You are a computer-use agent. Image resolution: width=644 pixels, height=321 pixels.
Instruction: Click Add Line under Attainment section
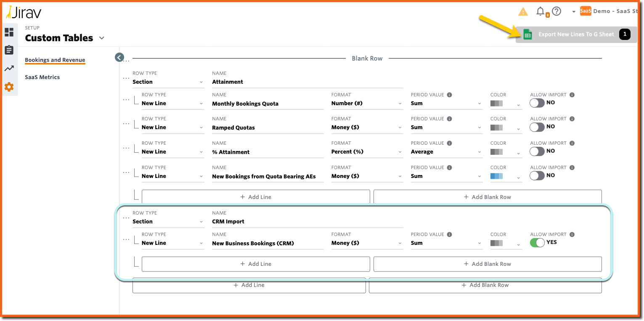[x=256, y=197]
